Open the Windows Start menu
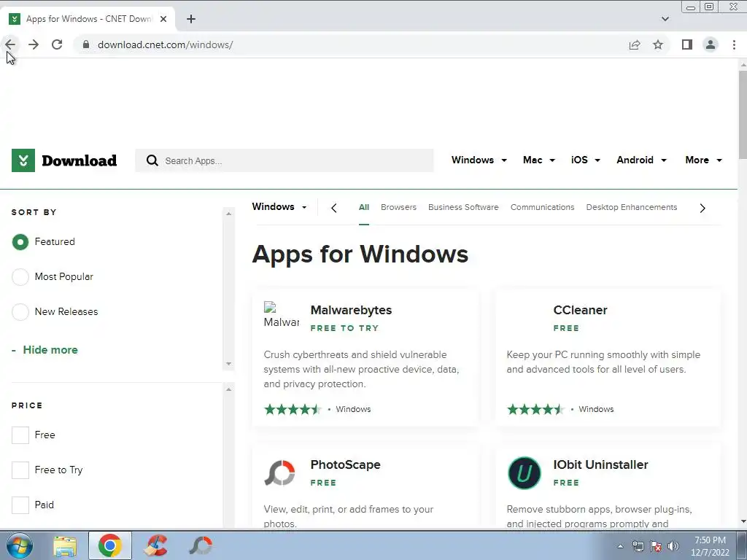This screenshot has width=747, height=560. tap(20, 545)
